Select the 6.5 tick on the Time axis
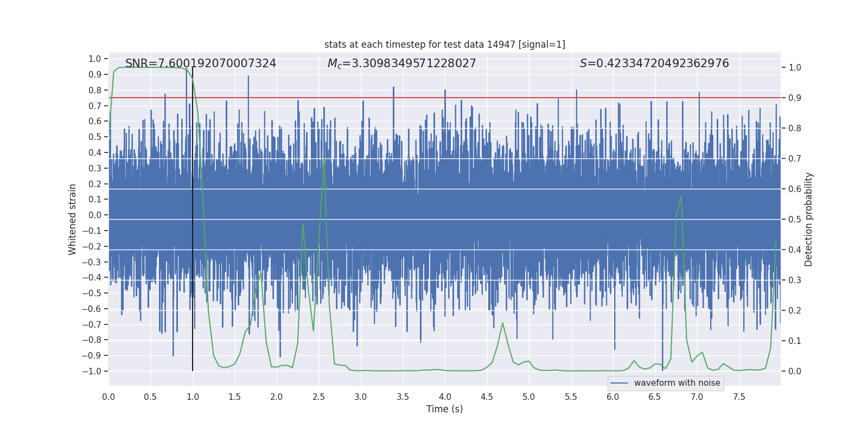Screen dimensions: 868x434 point(655,397)
